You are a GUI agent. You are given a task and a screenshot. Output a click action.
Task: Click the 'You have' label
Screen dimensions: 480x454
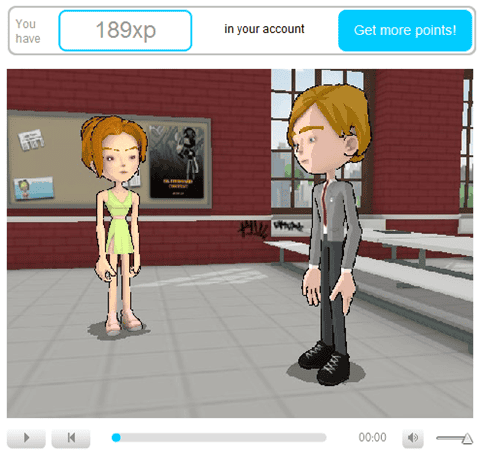pyautogui.click(x=28, y=31)
